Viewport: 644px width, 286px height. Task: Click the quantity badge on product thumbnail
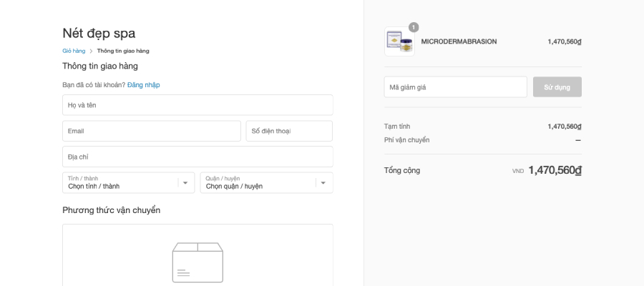tap(414, 27)
